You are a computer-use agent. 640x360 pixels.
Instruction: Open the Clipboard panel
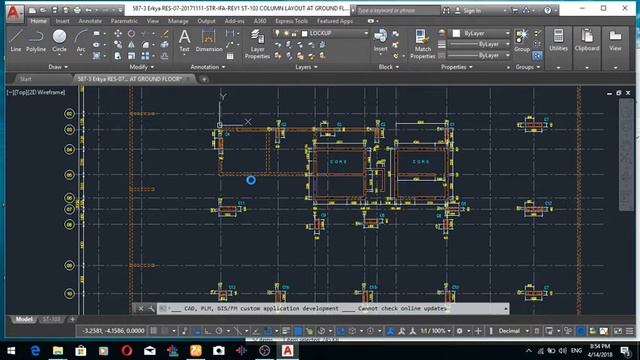pos(587,41)
